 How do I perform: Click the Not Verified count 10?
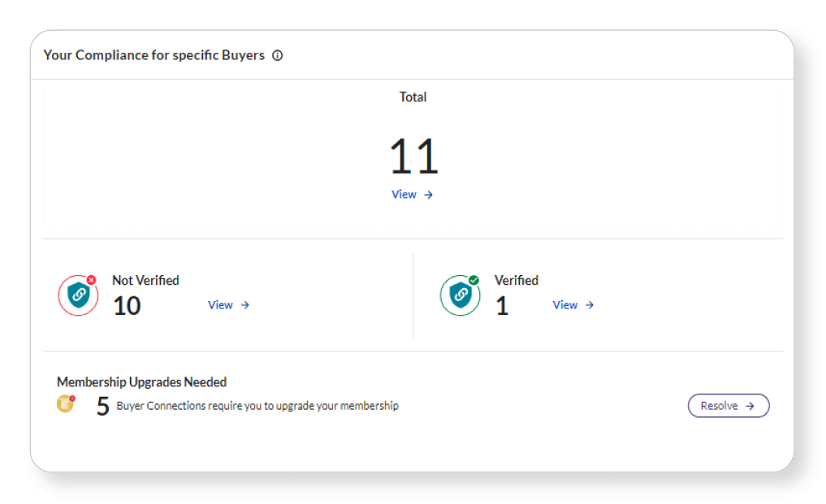127,306
